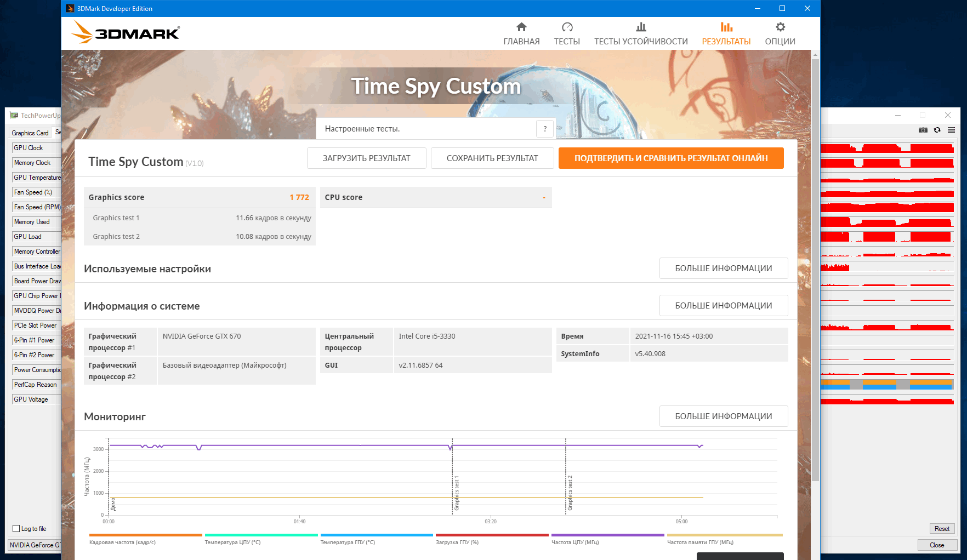Click the Close button in GPU-Z

click(x=937, y=545)
